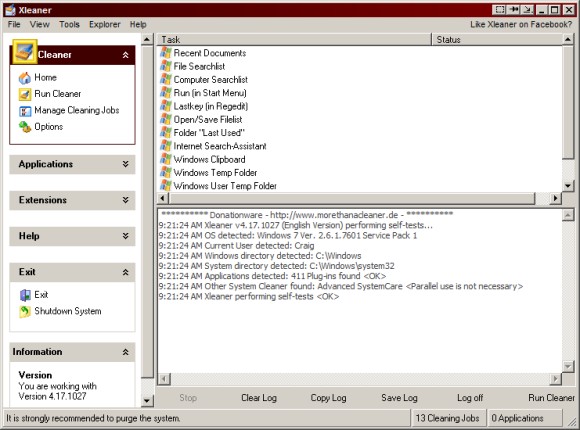Click the Xleaner title bar app icon

coord(10,10)
